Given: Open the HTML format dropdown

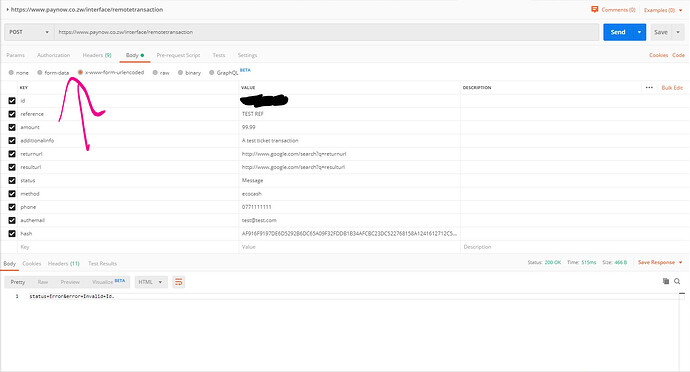Looking at the screenshot, I should [x=151, y=282].
